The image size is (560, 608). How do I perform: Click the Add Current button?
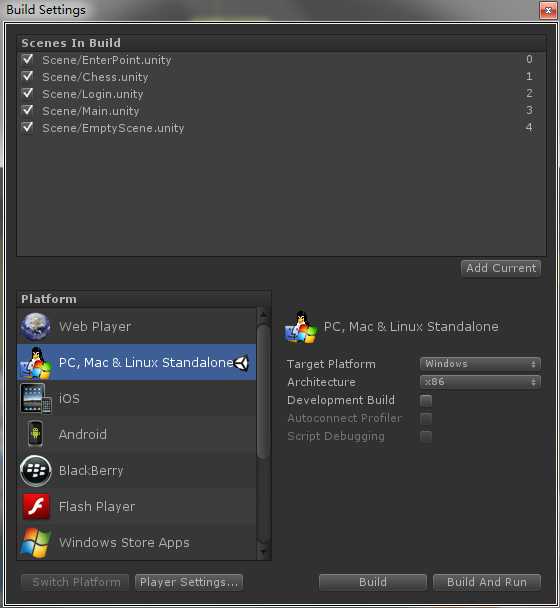(x=501, y=268)
